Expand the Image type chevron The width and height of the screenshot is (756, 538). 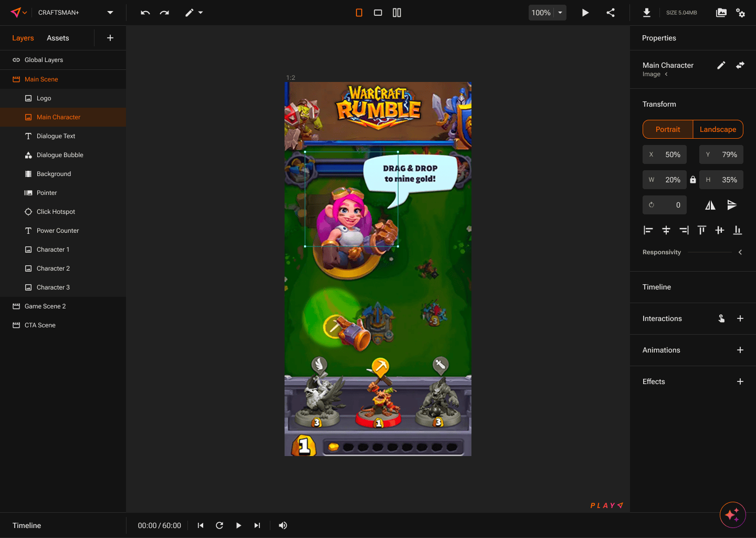(x=666, y=74)
